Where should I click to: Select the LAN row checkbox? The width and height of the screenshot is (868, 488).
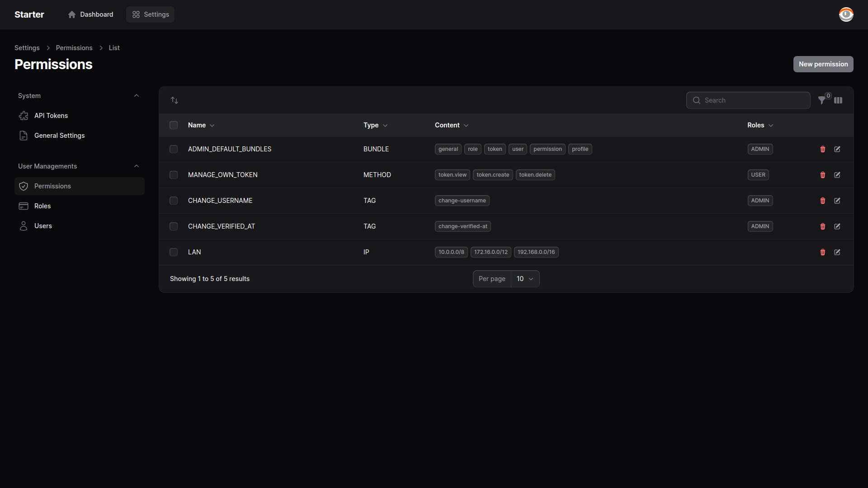pyautogui.click(x=174, y=252)
